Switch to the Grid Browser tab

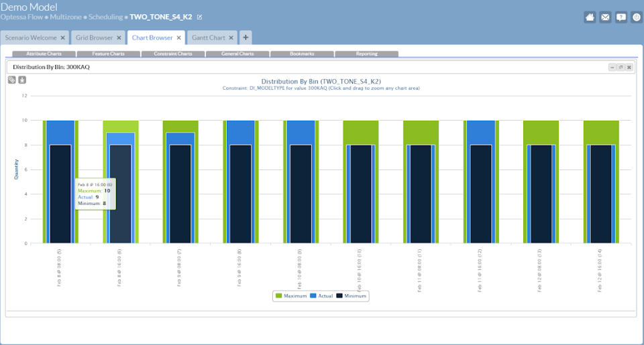[x=94, y=38]
